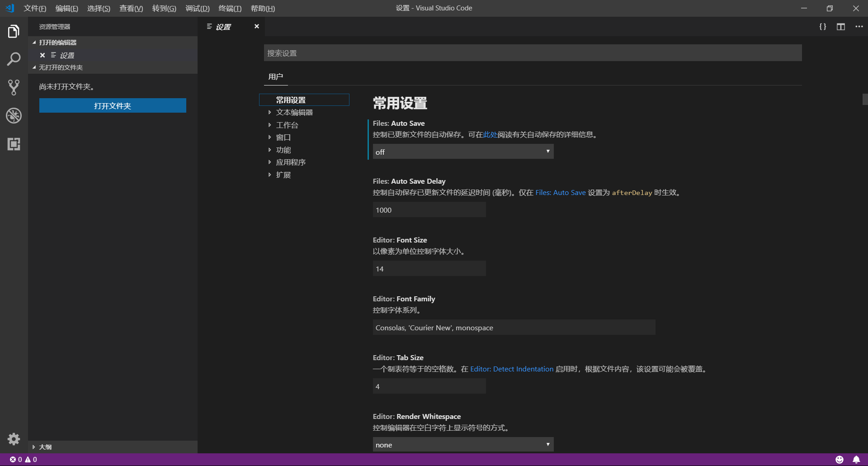Open the Search view in activity bar
The height and width of the screenshot is (466, 868).
point(14,59)
